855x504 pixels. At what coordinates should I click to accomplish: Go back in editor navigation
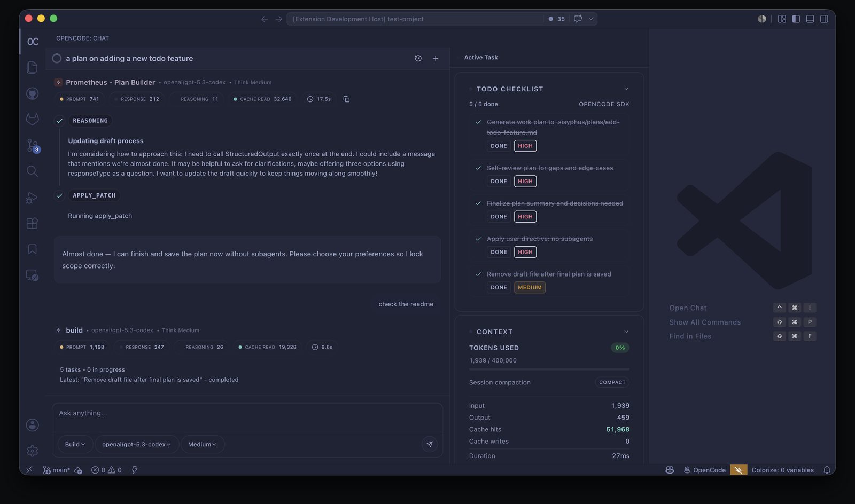tap(265, 19)
